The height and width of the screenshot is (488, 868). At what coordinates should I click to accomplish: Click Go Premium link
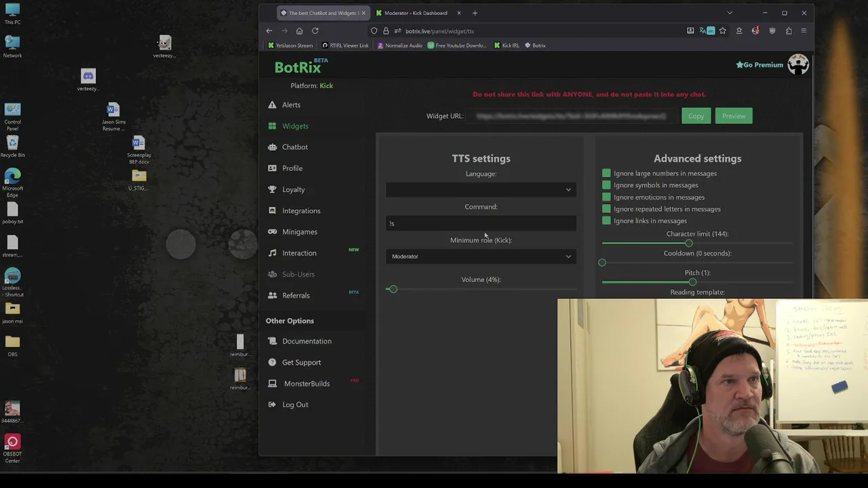759,65
